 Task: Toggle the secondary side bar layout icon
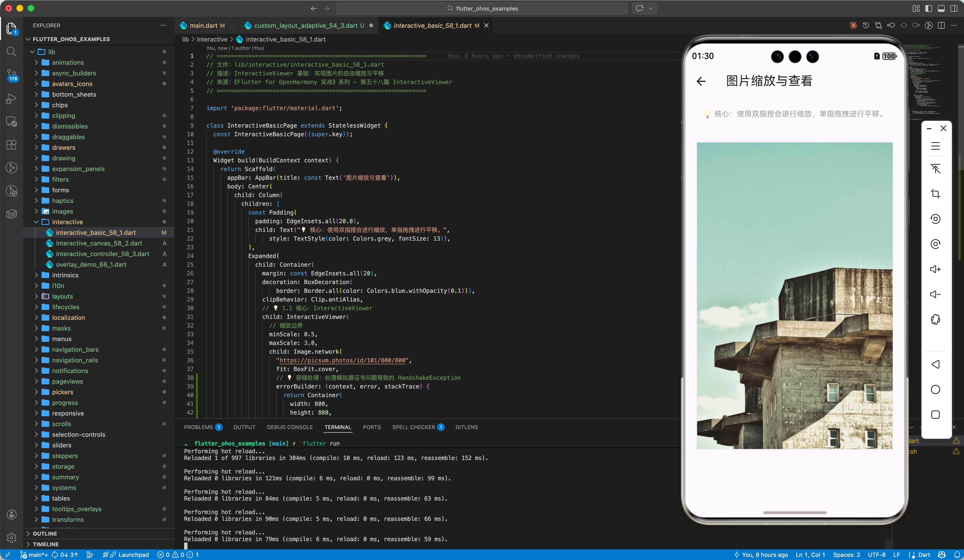coord(954,8)
